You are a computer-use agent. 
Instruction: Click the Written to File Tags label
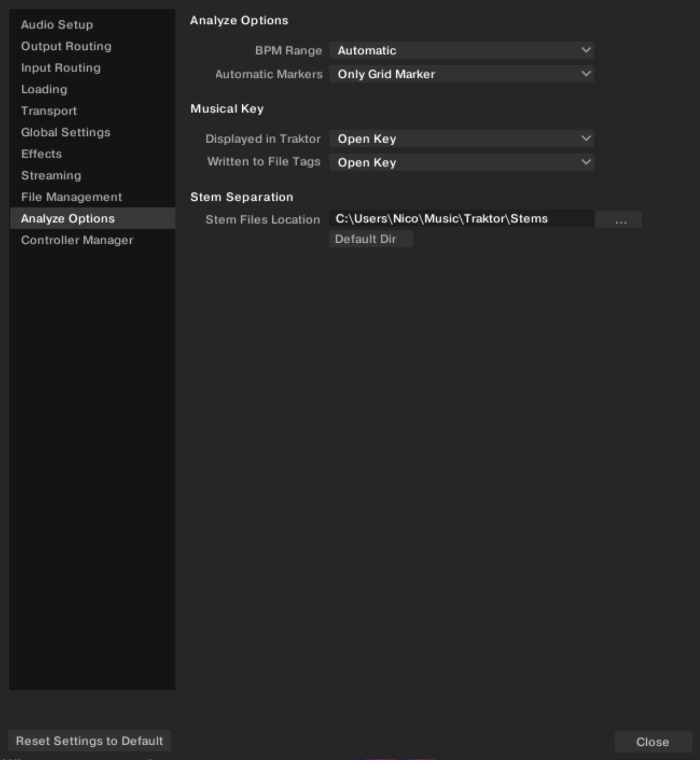click(264, 162)
